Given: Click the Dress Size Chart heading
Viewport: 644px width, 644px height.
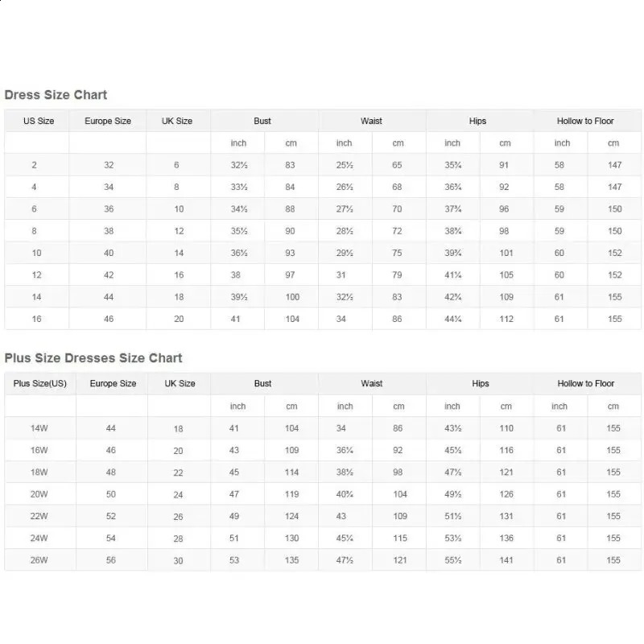Looking at the screenshot, I should click(x=56, y=95).
